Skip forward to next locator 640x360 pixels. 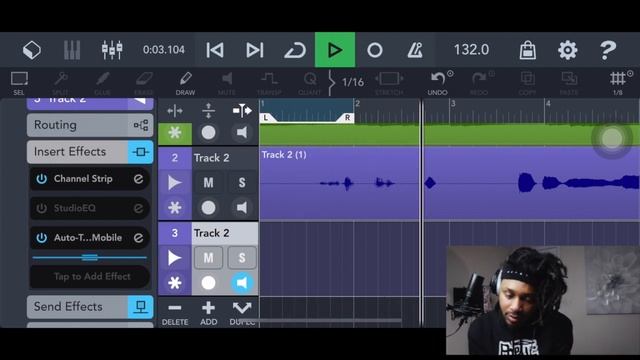click(255, 50)
